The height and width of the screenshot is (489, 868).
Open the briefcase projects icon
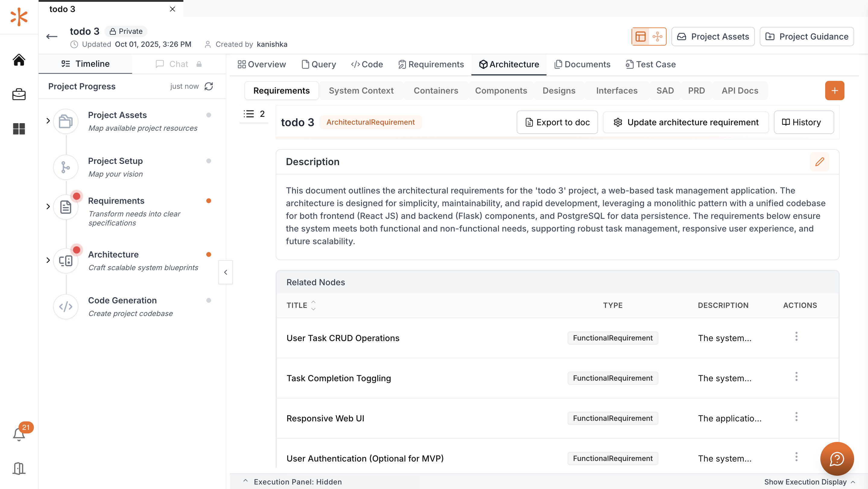point(19,94)
